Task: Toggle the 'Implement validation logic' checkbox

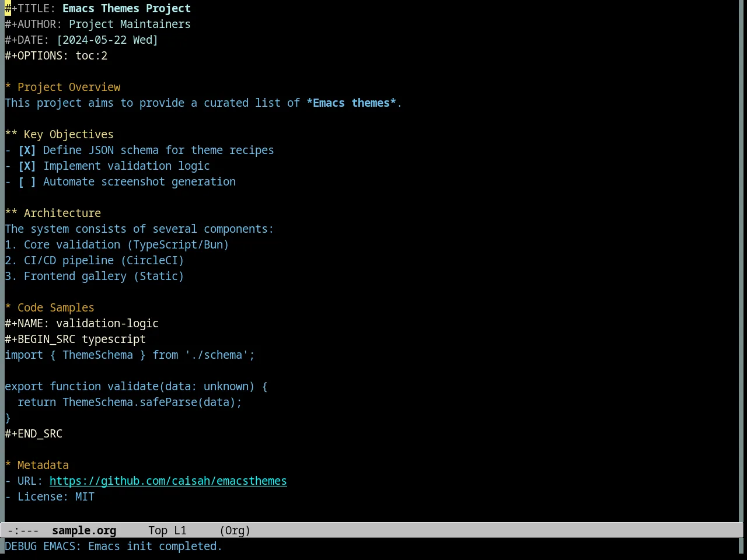Action: 27,166
